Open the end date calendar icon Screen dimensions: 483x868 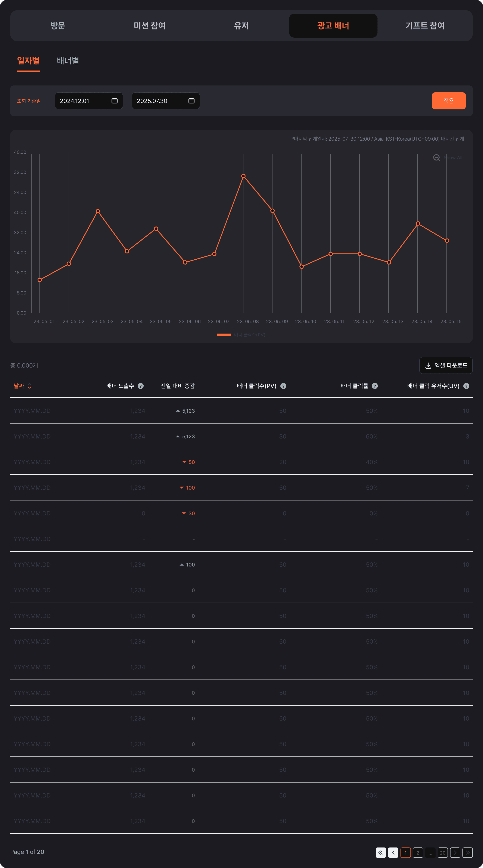(191, 101)
